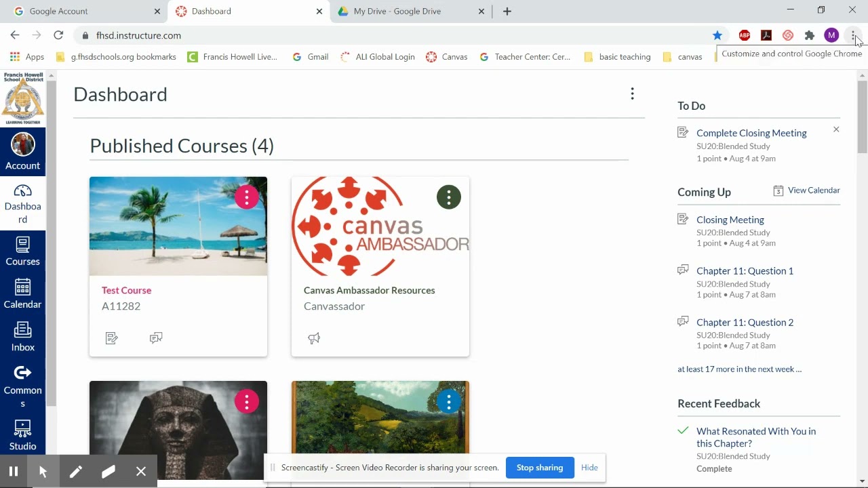
Task: Open What Resonated With You feedback
Action: tap(756, 437)
